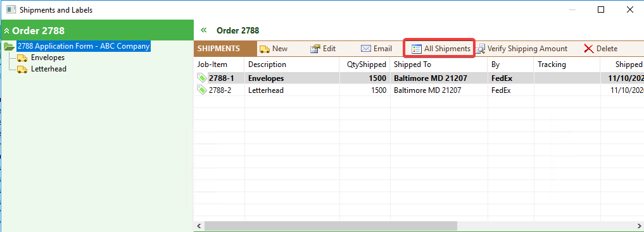Click Verify Shipping Amount label
The width and height of the screenshot is (644, 232).
527,49
